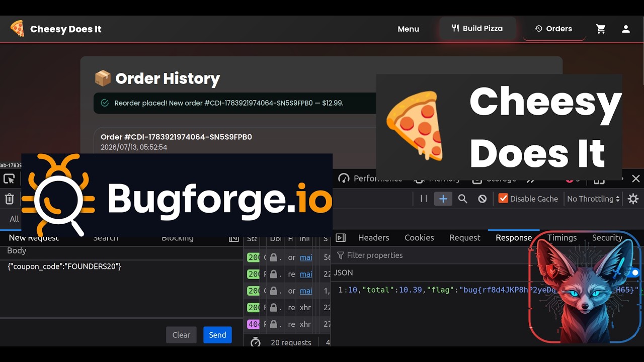Uncheck the Disable Cache checkbox
This screenshot has height=362, width=644.
click(503, 198)
